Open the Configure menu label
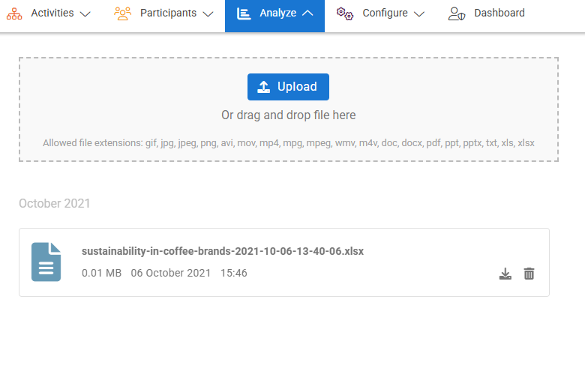 (x=385, y=13)
